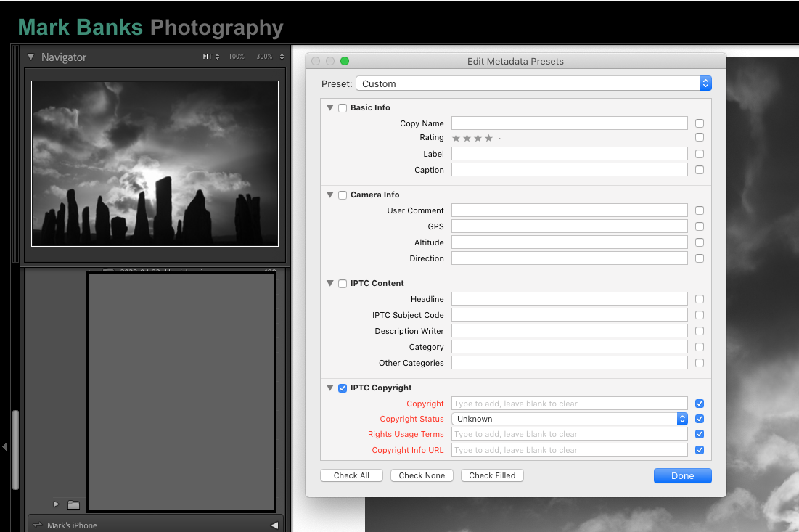The width and height of the screenshot is (799, 532).
Task: Click the left panel hide arrow
Action: coord(4,447)
